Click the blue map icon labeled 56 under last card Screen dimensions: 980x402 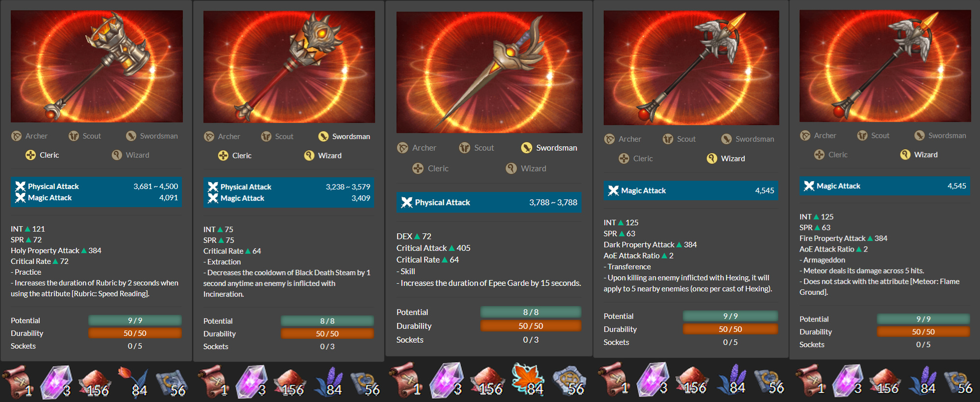tap(958, 381)
